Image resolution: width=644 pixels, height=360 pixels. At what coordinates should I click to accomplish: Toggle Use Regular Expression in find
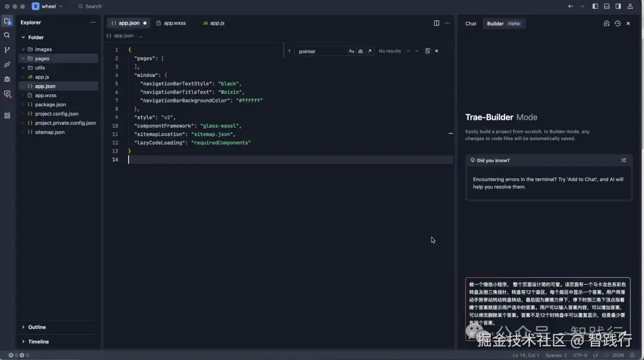tap(369, 51)
